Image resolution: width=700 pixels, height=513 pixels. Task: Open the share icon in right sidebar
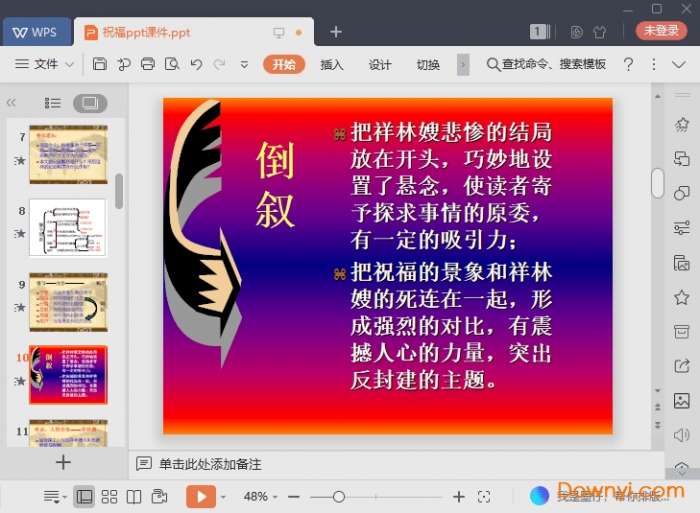682,366
